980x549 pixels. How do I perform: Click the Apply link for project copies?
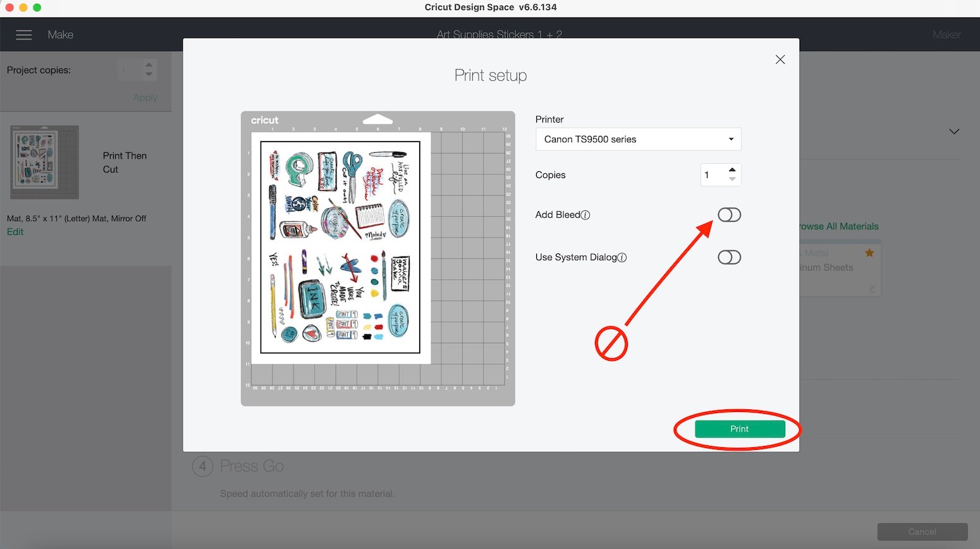(145, 97)
